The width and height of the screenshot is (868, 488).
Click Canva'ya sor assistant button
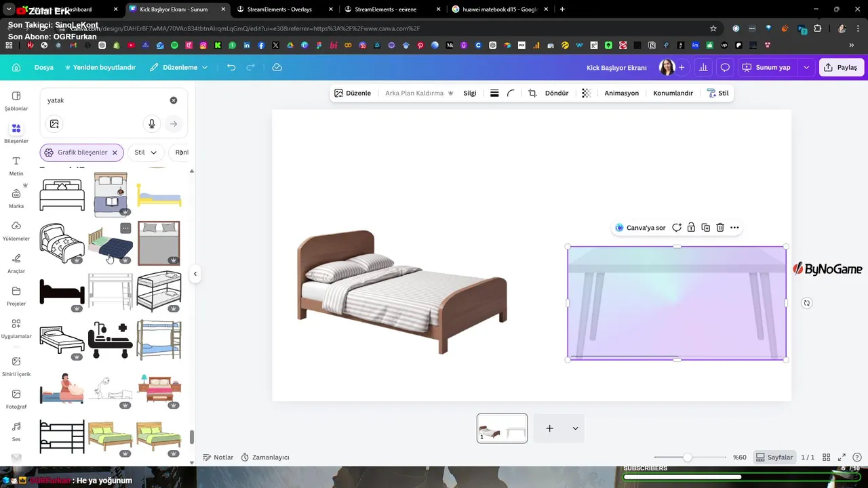pyautogui.click(x=640, y=228)
